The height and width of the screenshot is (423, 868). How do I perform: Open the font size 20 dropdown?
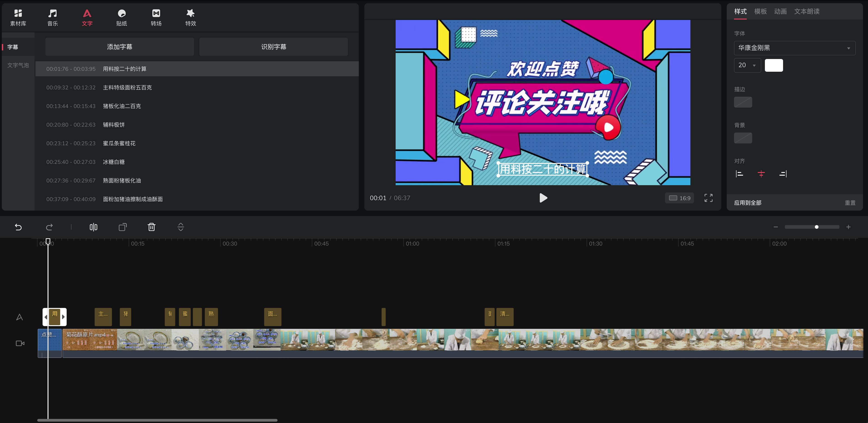[x=747, y=65]
